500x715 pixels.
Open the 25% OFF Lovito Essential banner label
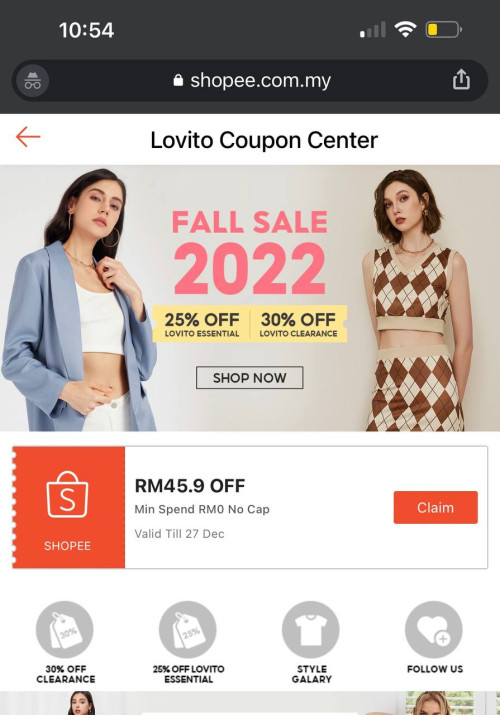pos(201,324)
